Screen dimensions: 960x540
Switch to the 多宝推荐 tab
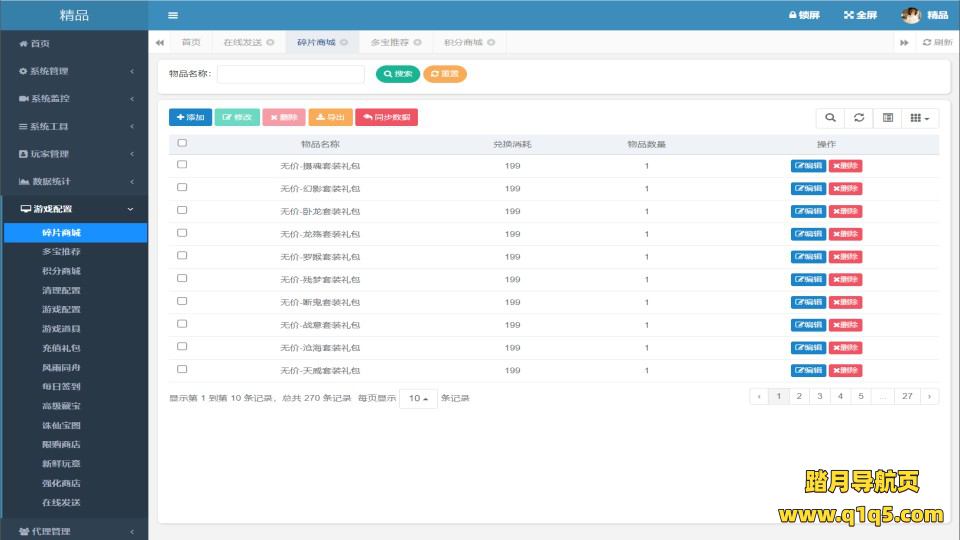[389, 43]
